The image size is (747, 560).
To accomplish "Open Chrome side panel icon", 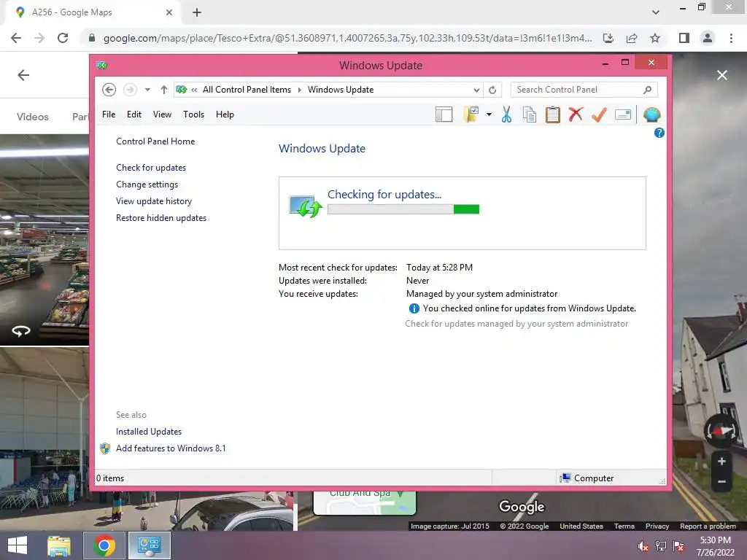I will [684, 38].
